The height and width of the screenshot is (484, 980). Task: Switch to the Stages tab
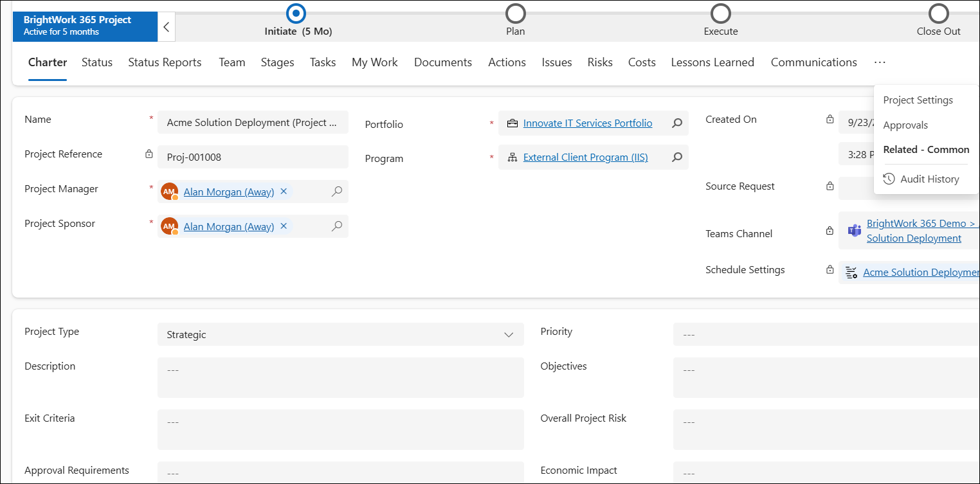click(x=278, y=62)
